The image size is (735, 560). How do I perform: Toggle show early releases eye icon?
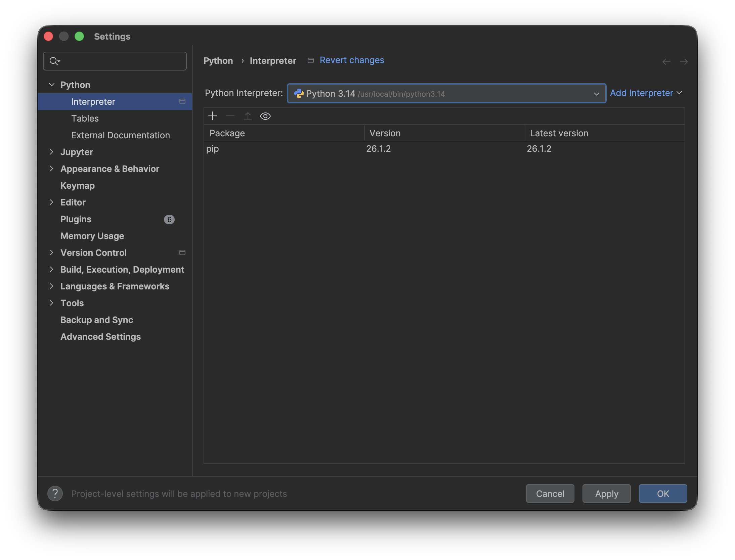[265, 116]
